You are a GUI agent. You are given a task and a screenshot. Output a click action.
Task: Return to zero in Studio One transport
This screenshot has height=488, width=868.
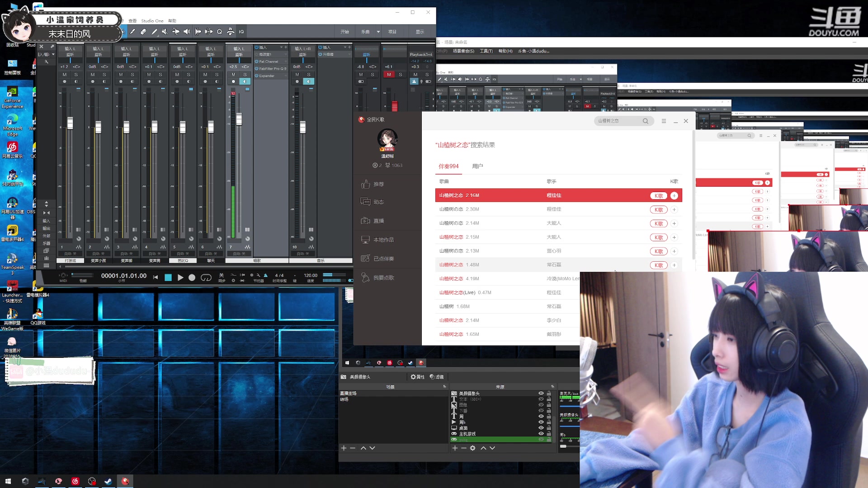[156, 277]
